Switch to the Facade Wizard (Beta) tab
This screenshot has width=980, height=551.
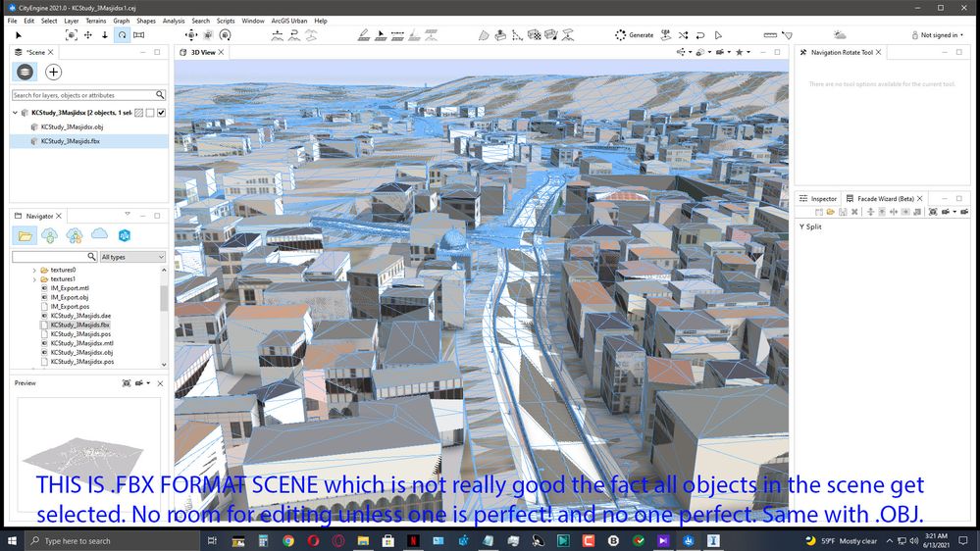point(884,199)
